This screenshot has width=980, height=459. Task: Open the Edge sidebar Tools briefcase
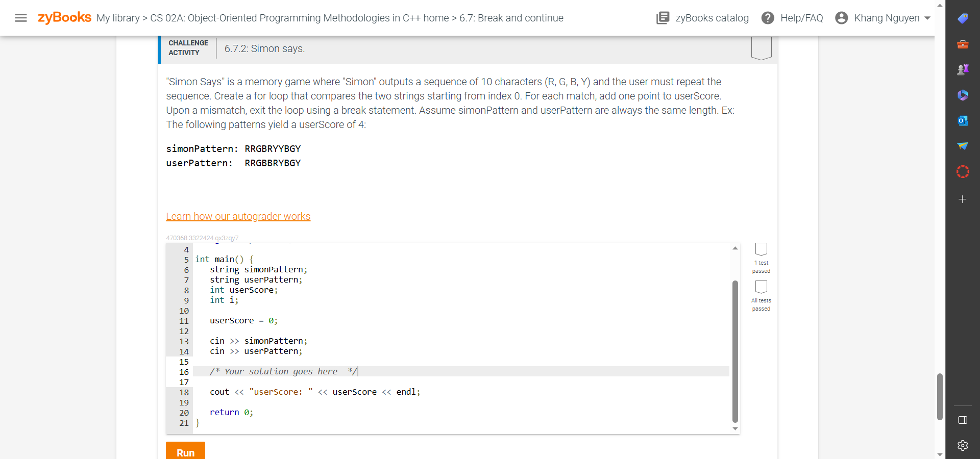pyautogui.click(x=963, y=44)
